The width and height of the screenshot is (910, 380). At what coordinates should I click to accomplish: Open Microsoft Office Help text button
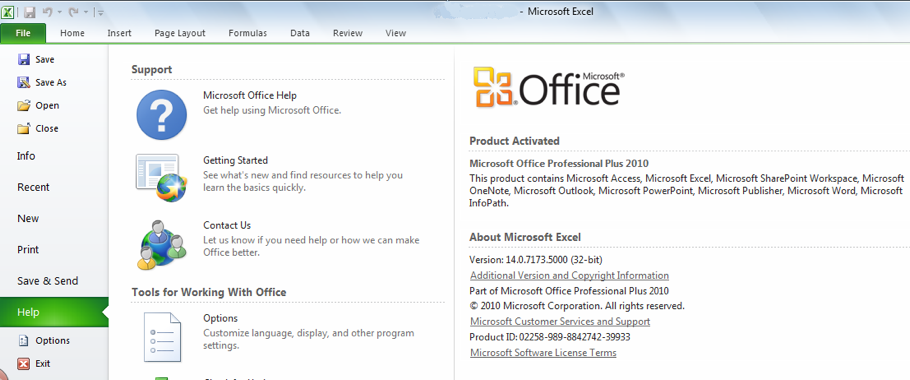(x=250, y=96)
